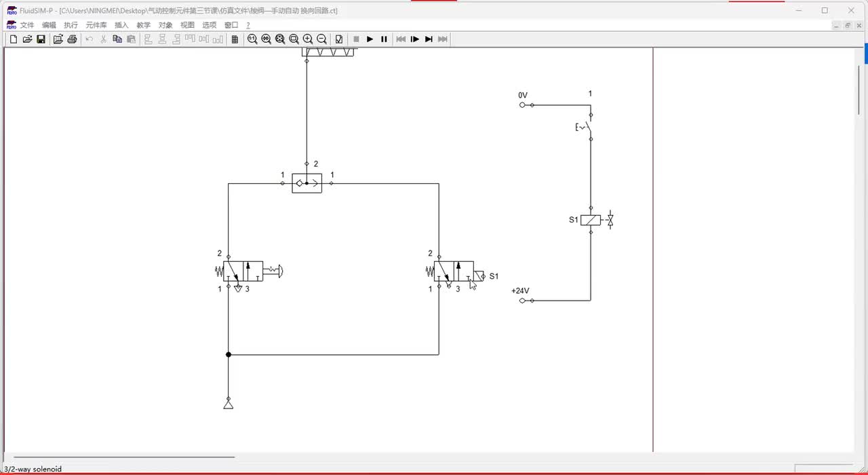The image size is (868, 475).
Task: Stop the simulation
Action: (356, 39)
